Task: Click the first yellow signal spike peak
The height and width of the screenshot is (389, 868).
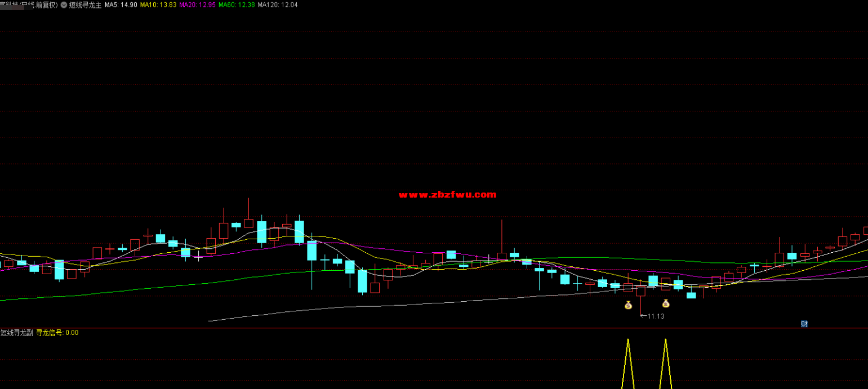Action: coord(627,340)
